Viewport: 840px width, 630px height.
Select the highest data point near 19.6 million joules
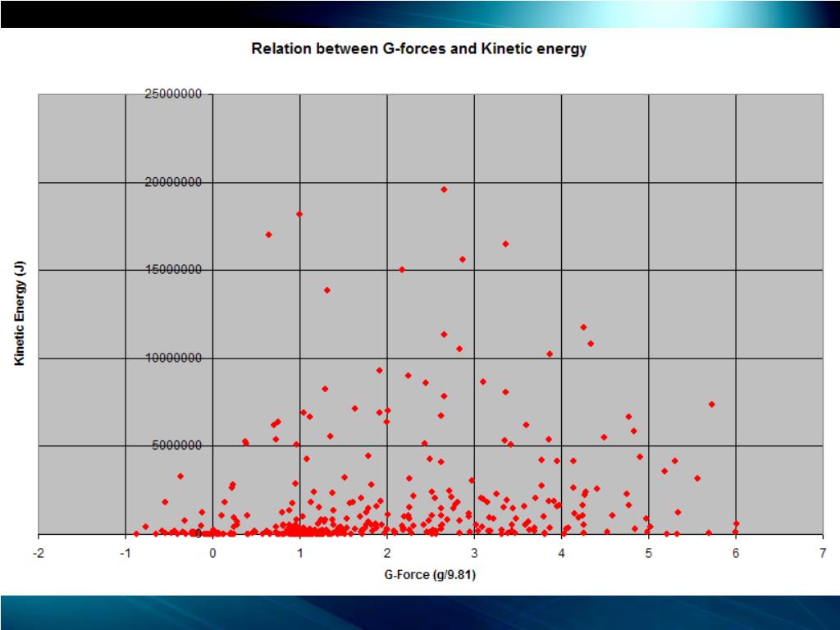(x=444, y=189)
